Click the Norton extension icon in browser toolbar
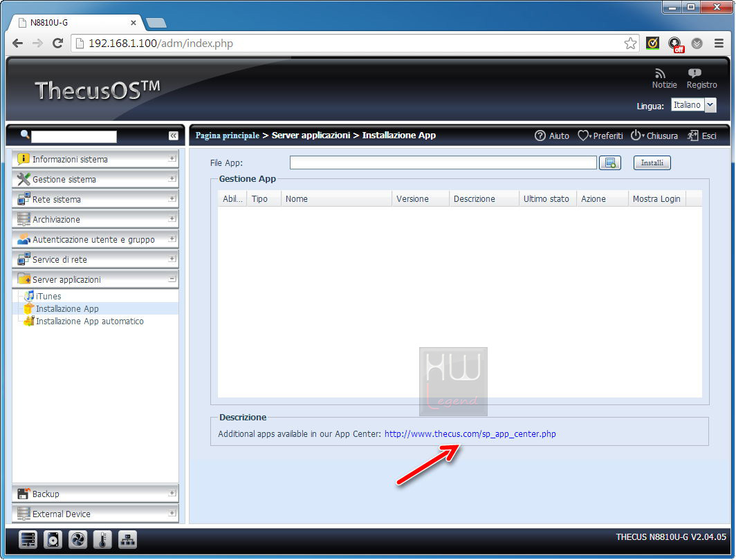 coord(652,44)
